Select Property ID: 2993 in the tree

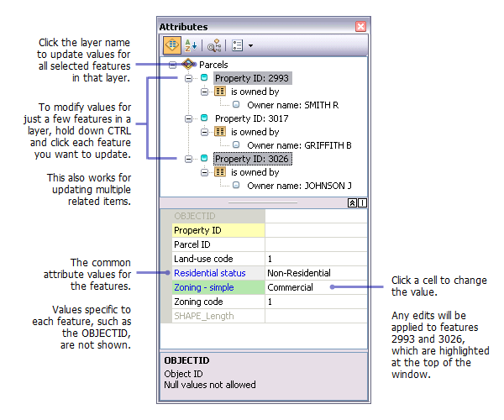(x=252, y=78)
